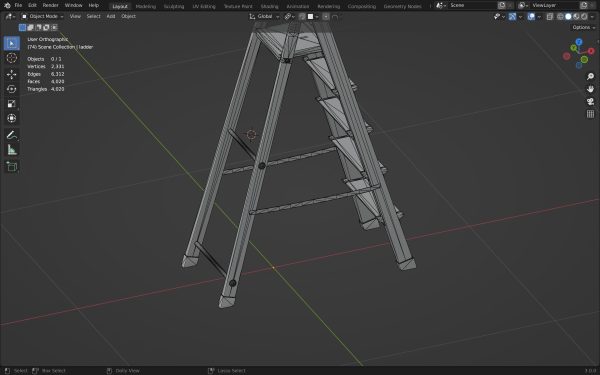Click the blue Z axis gizmo circle
This screenshot has height=375, width=600.
tap(579, 42)
